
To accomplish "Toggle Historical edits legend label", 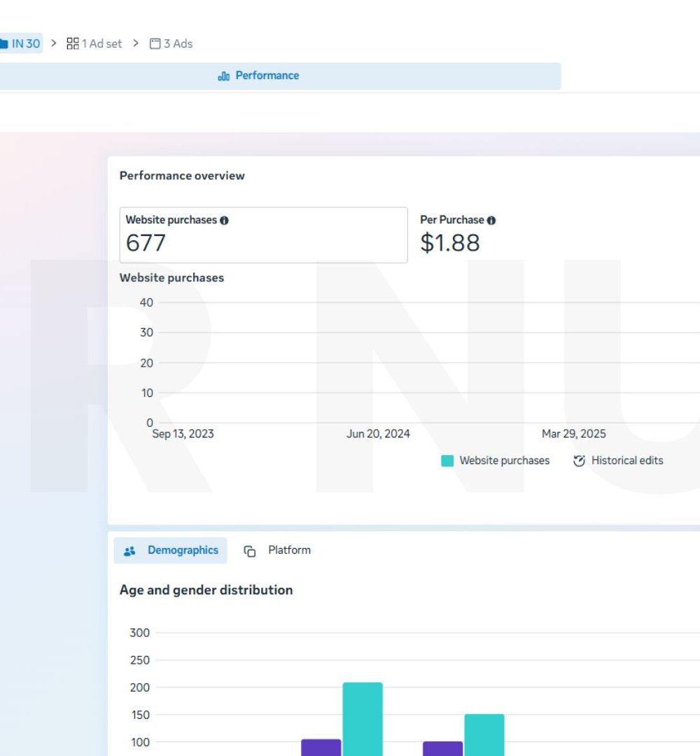I will click(x=627, y=461).
